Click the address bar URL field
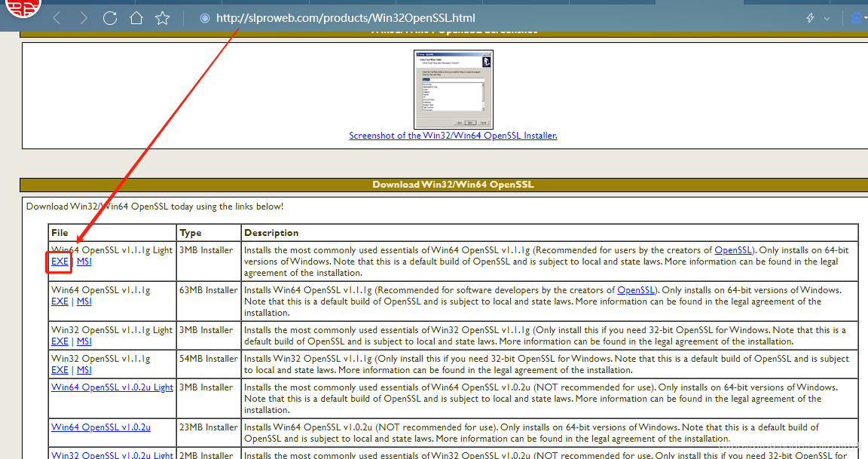 pyautogui.click(x=345, y=18)
